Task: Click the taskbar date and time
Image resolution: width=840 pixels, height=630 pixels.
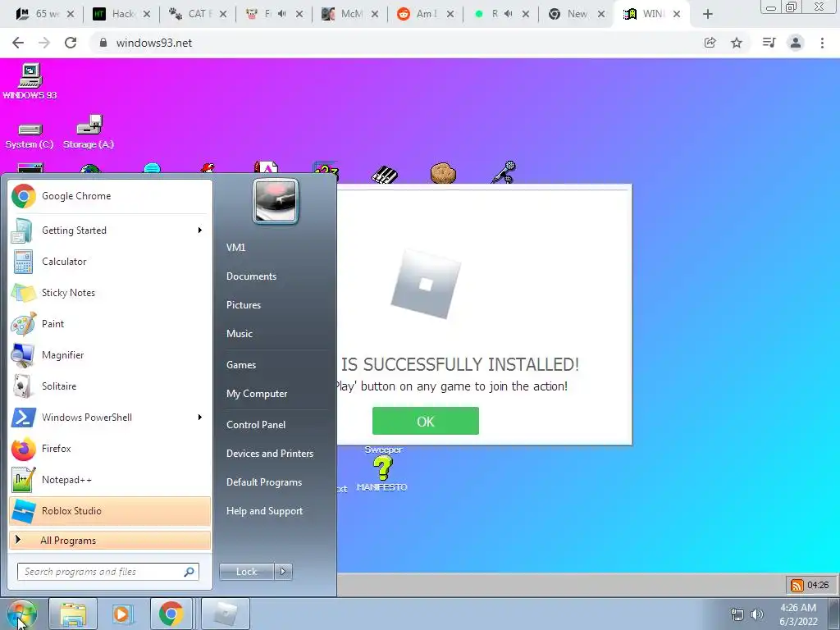Action: [798, 614]
